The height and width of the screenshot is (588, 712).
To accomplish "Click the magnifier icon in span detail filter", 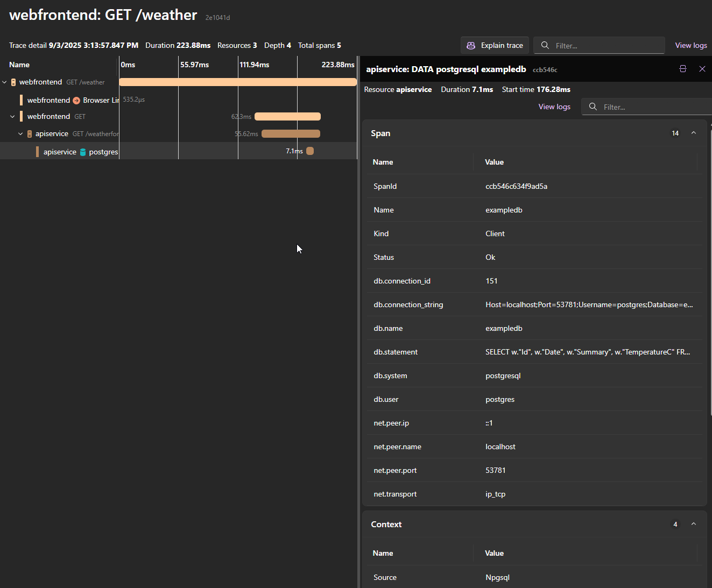I will click(x=593, y=107).
